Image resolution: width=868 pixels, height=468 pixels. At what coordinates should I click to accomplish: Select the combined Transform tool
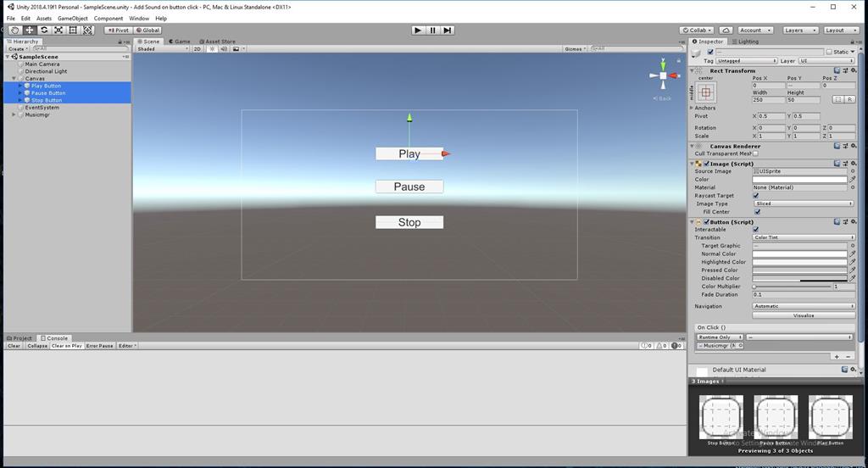87,30
